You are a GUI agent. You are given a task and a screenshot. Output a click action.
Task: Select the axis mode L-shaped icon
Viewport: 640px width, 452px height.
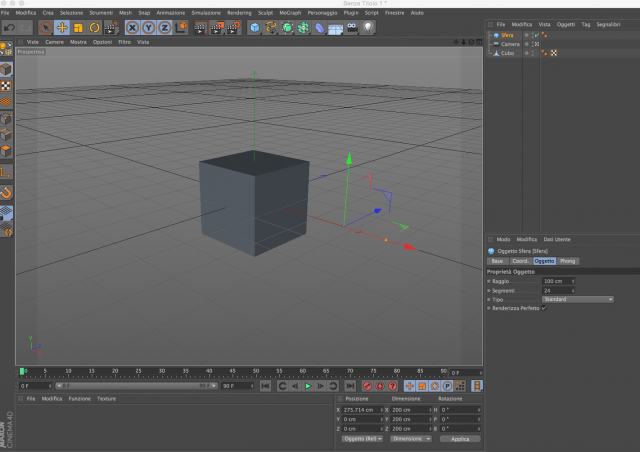click(x=6, y=173)
